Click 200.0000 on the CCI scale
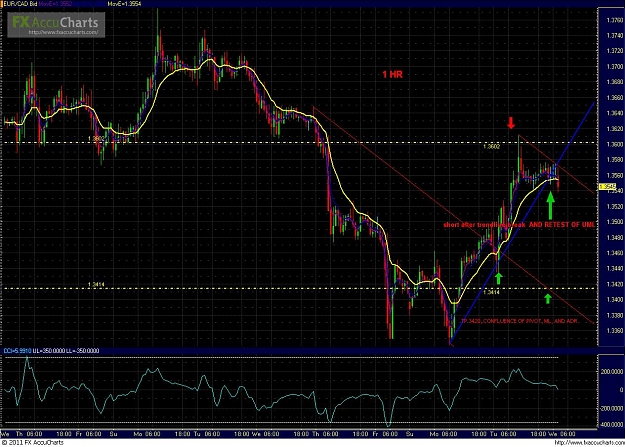 click(613, 372)
